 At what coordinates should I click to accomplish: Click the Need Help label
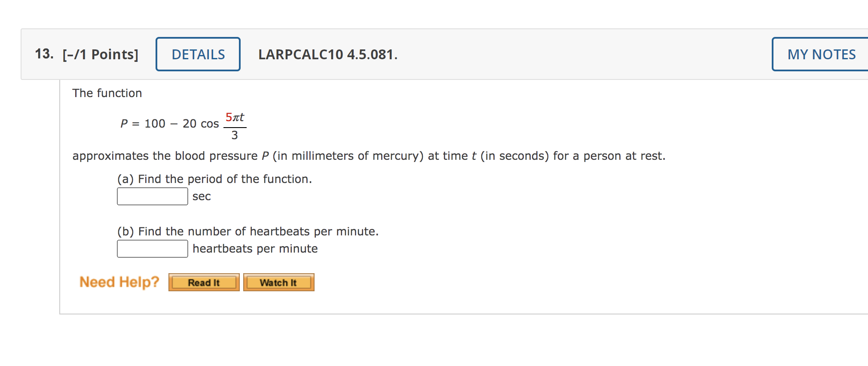(118, 282)
